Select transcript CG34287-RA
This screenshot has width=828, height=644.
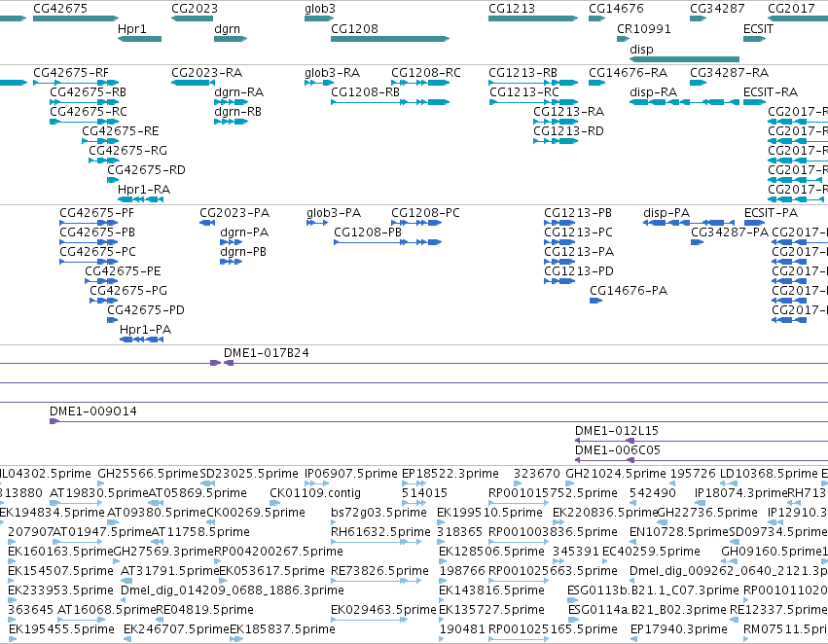coord(698,83)
